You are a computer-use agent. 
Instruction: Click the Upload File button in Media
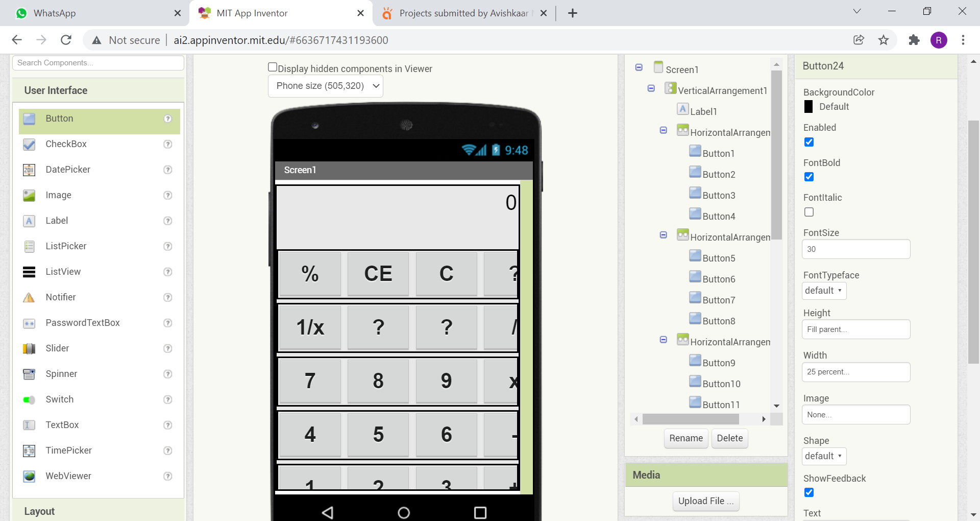click(x=705, y=501)
